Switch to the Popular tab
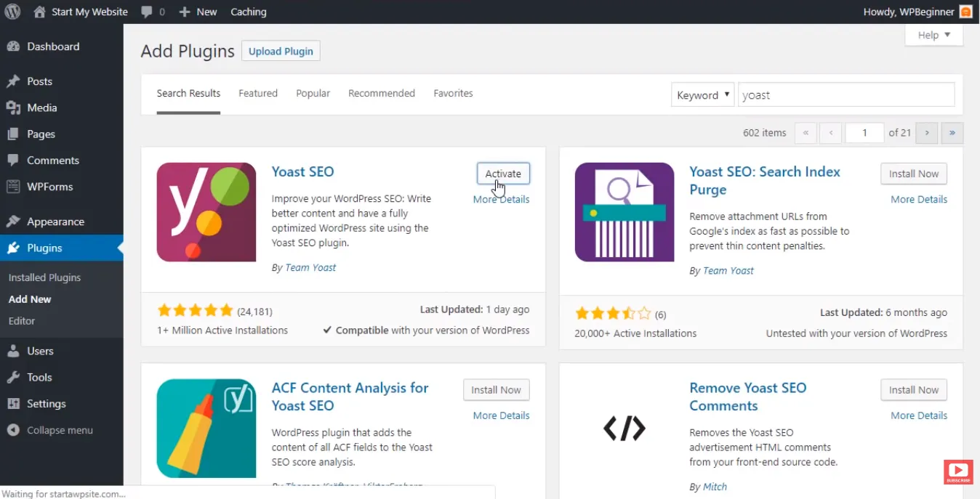 (313, 93)
